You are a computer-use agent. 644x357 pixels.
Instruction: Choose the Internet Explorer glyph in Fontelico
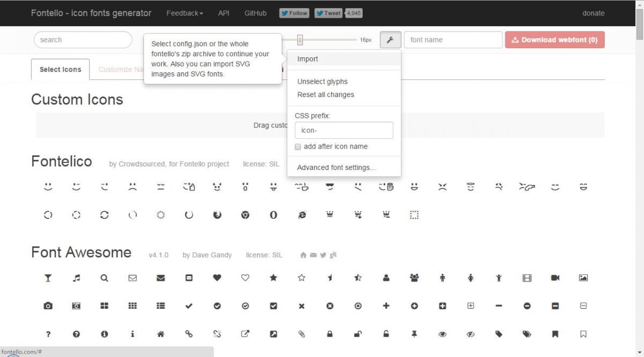pos(302,215)
